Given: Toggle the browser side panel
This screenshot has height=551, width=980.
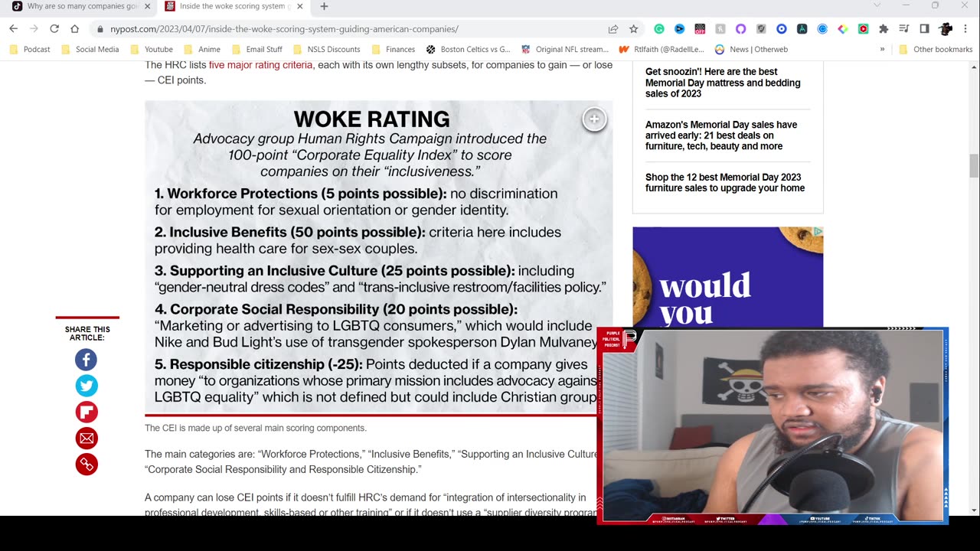Looking at the screenshot, I should tap(924, 29).
